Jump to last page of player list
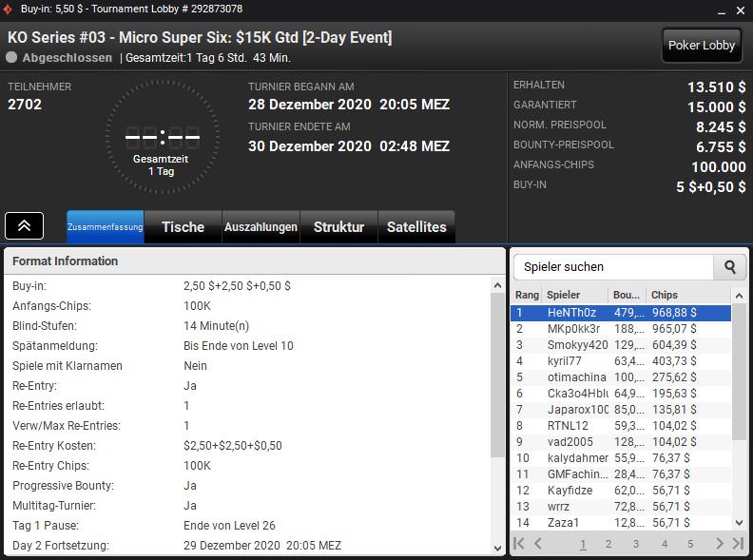 click(x=739, y=544)
